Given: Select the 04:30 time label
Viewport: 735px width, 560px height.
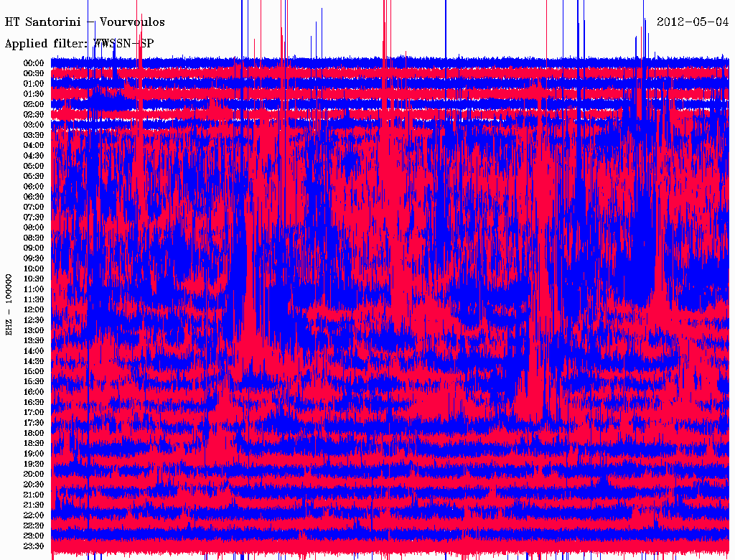Looking at the screenshot, I should (34, 156).
